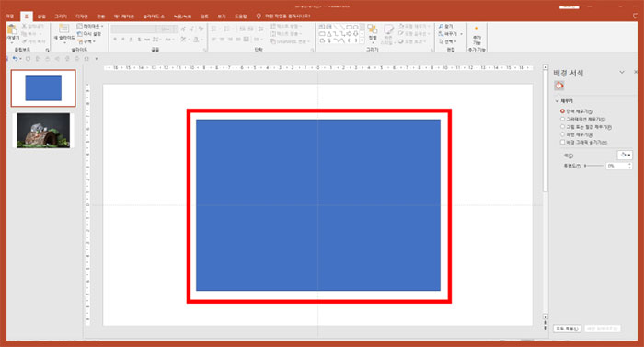
Task: Open the Layout (레이아웃) dropdown
Action: (x=90, y=27)
